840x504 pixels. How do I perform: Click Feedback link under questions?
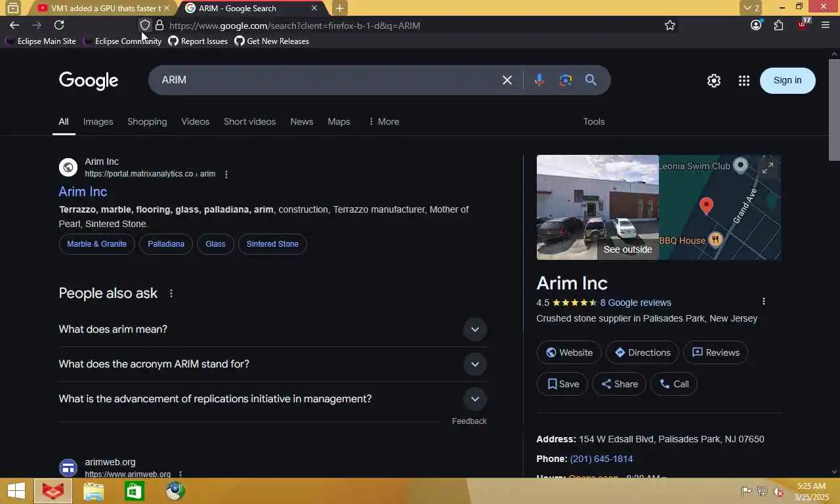tap(469, 421)
